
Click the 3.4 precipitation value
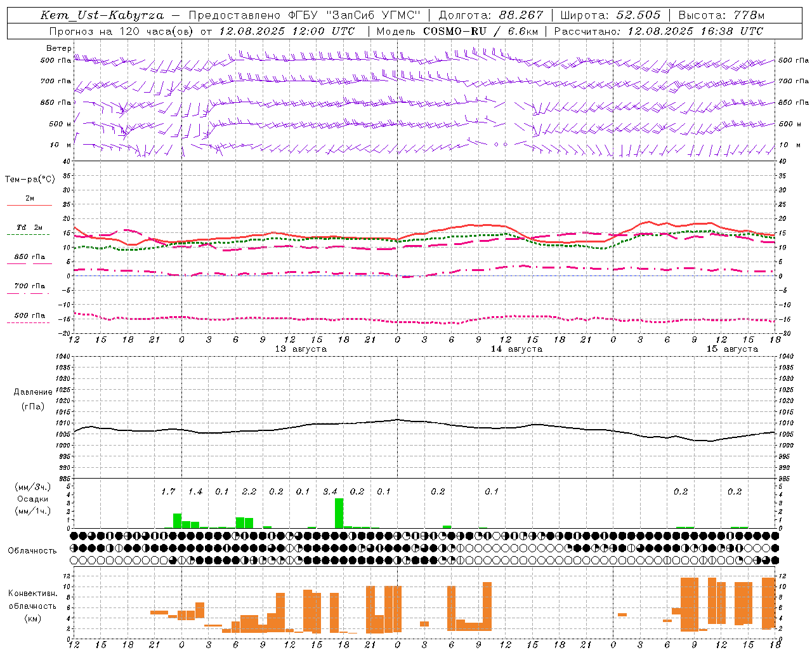330,492
